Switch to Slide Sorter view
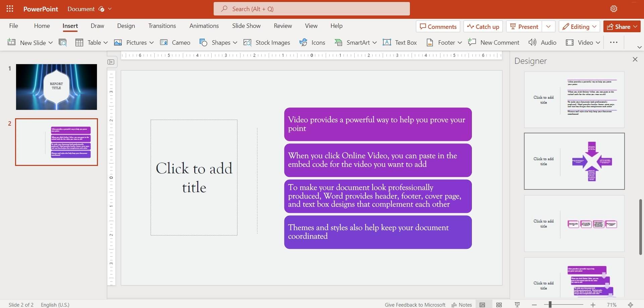The width and height of the screenshot is (644, 308). pyautogui.click(x=499, y=304)
